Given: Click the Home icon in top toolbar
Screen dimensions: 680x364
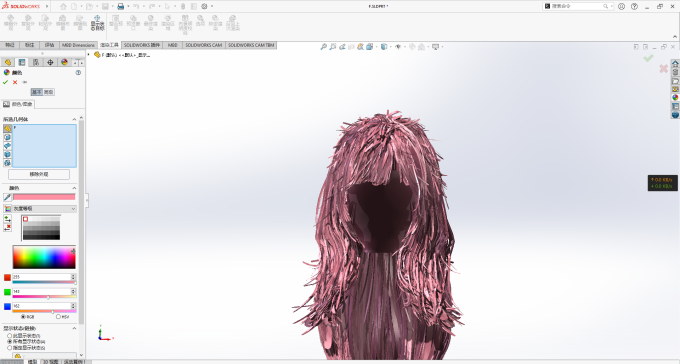Looking at the screenshot, I should click(64, 7).
